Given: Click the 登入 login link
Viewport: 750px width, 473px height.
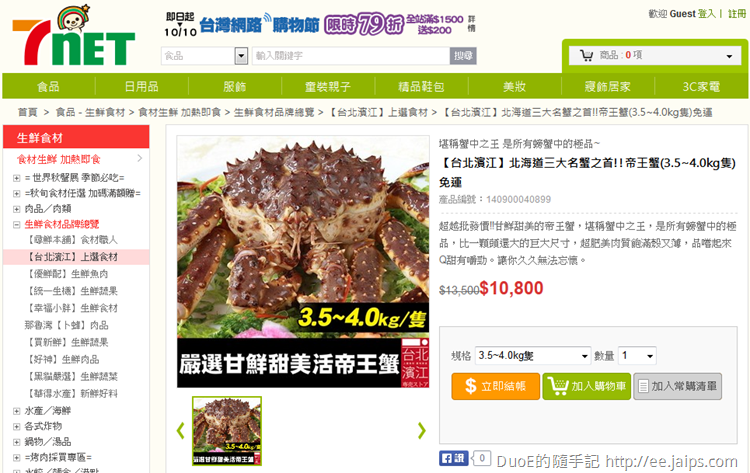Looking at the screenshot, I should [x=706, y=14].
